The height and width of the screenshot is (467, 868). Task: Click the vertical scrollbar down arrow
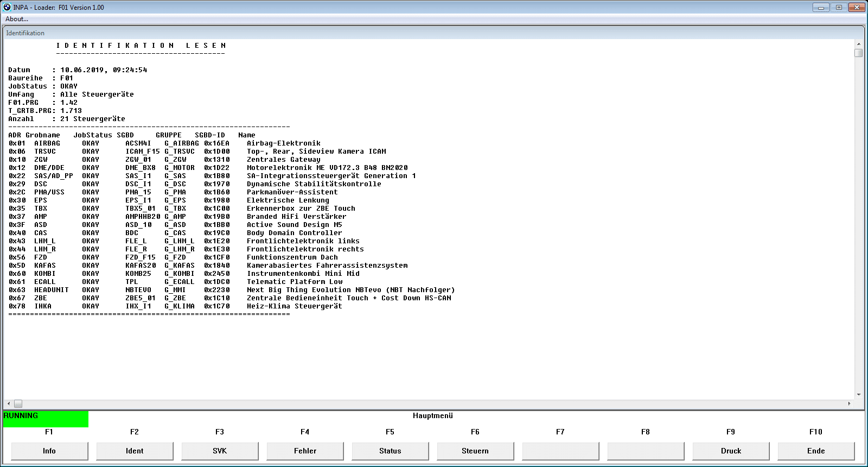click(858, 395)
